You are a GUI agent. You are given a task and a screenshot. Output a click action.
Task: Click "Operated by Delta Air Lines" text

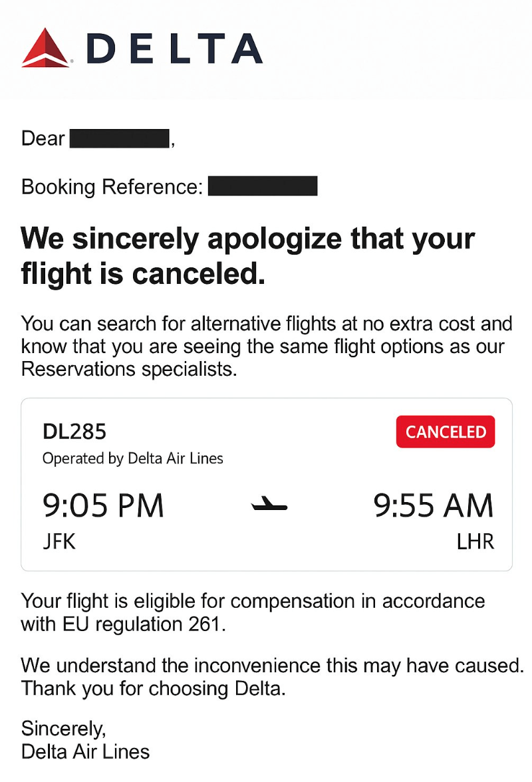click(x=133, y=458)
